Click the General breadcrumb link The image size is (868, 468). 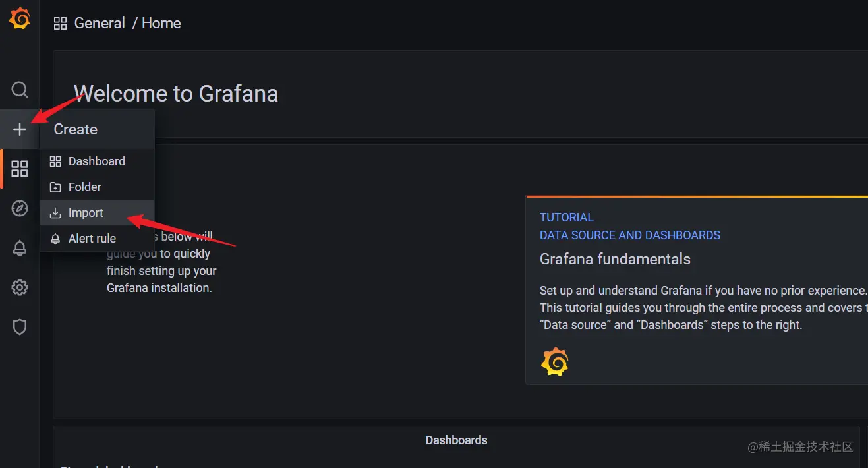tap(100, 23)
